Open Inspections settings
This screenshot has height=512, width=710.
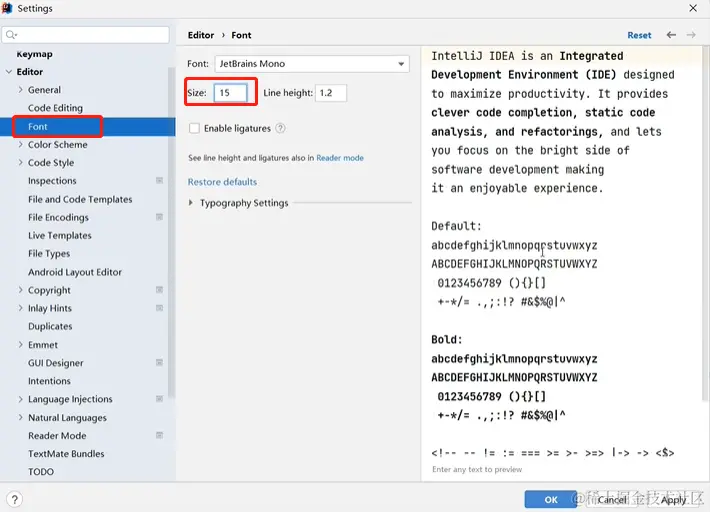52,181
